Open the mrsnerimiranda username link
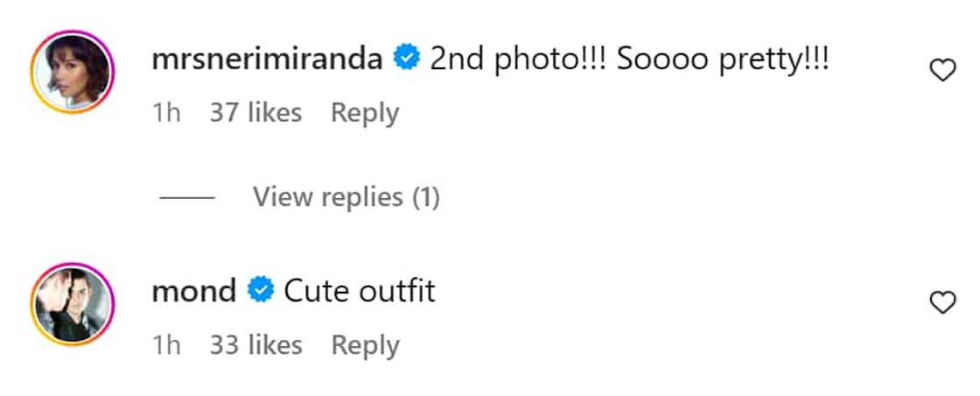The height and width of the screenshot is (396, 980). tap(267, 60)
